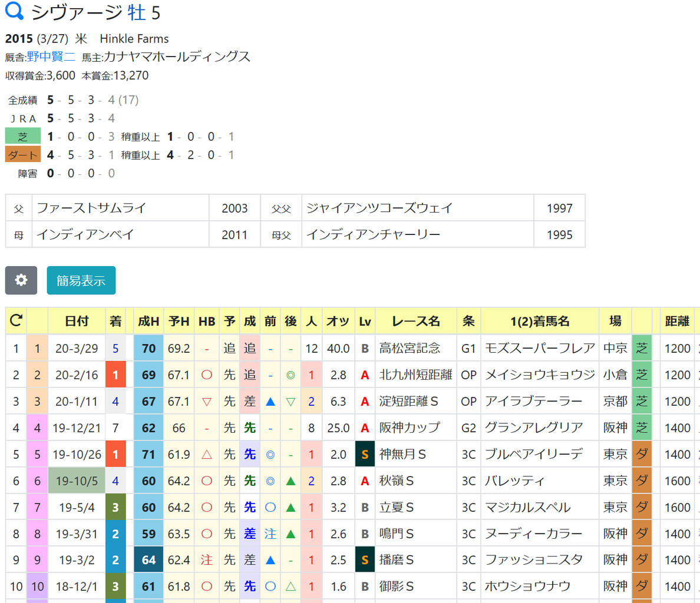Click date cell 18-12/1
Screen dimensions: 700x603
[77, 586]
